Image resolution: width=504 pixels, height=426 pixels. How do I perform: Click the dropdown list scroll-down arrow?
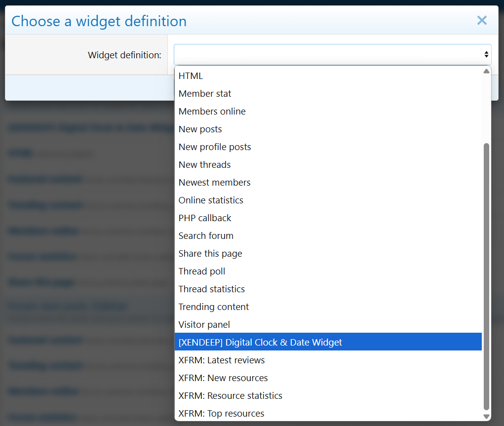(486, 416)
